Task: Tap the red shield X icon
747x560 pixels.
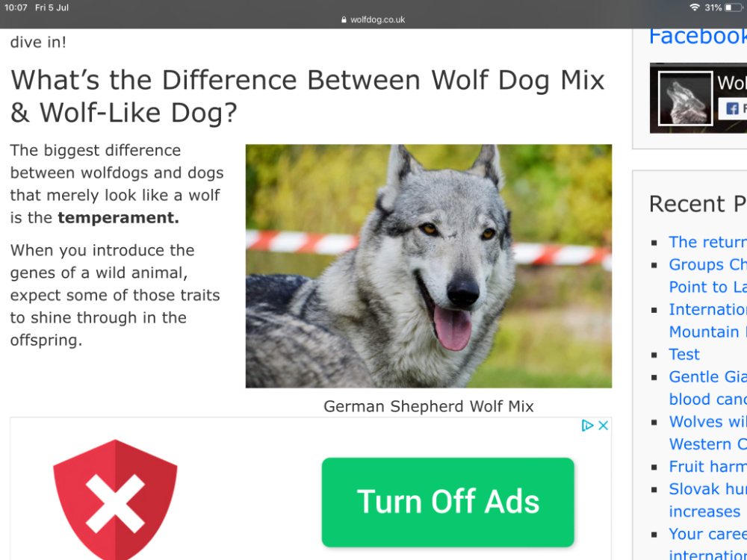Action: click(115, 499)
